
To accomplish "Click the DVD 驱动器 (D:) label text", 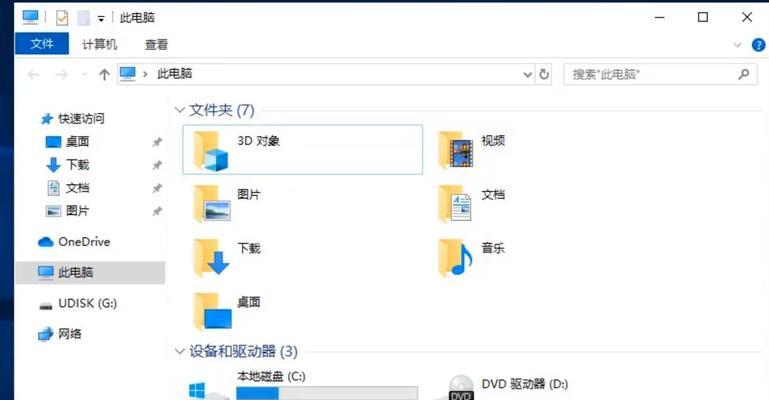I will [x=524, y=384].
